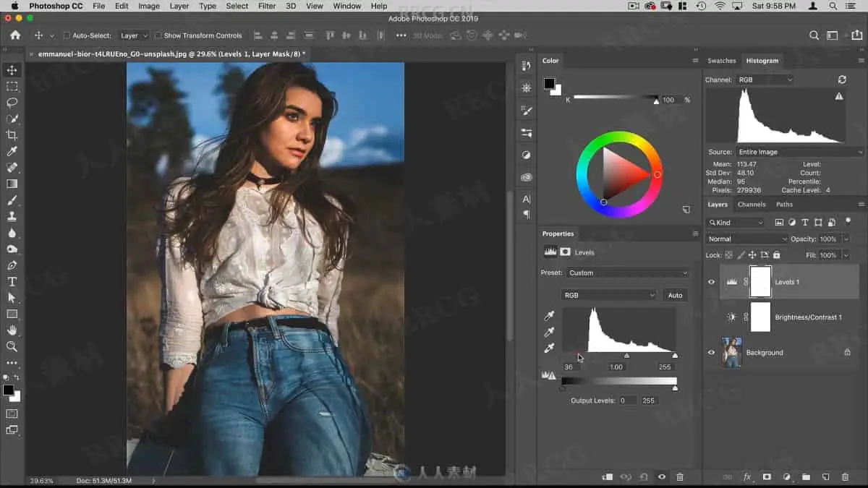This screenshot has width=868, height=488.
Task: Select the Rectangle shape tool
Action: pyautogui.click(x=12, y=314)
